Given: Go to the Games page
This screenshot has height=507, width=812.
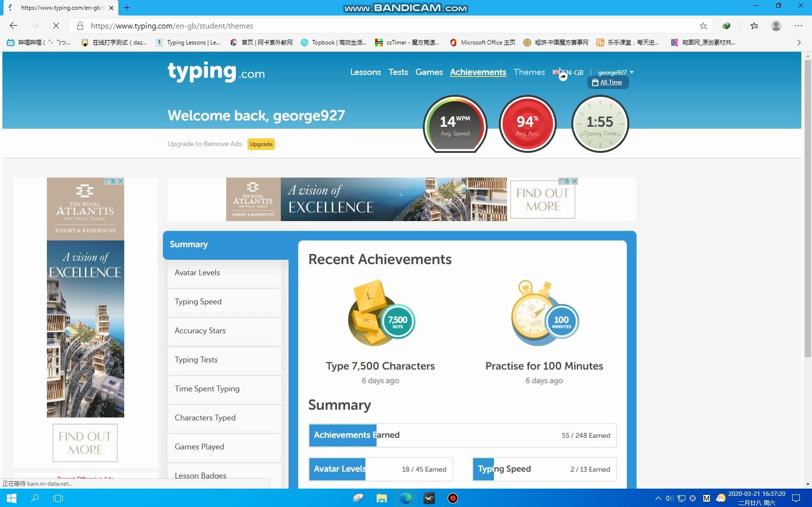Looking at the screenshot, I should tap(429, 72).
